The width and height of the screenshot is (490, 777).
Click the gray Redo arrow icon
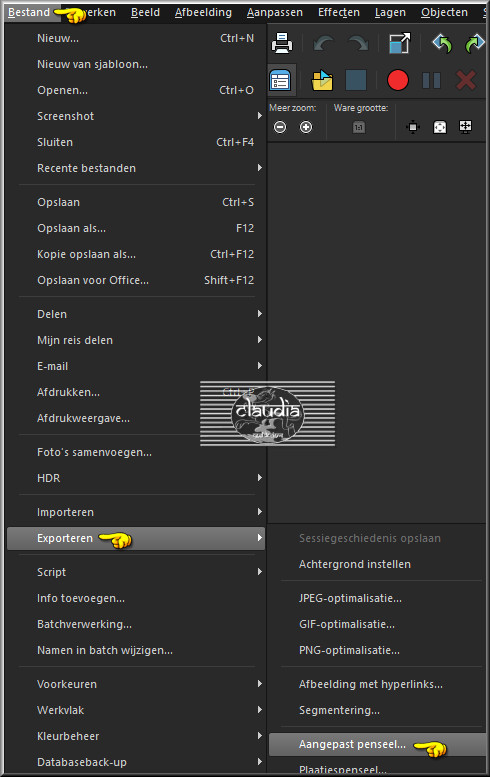358,44
